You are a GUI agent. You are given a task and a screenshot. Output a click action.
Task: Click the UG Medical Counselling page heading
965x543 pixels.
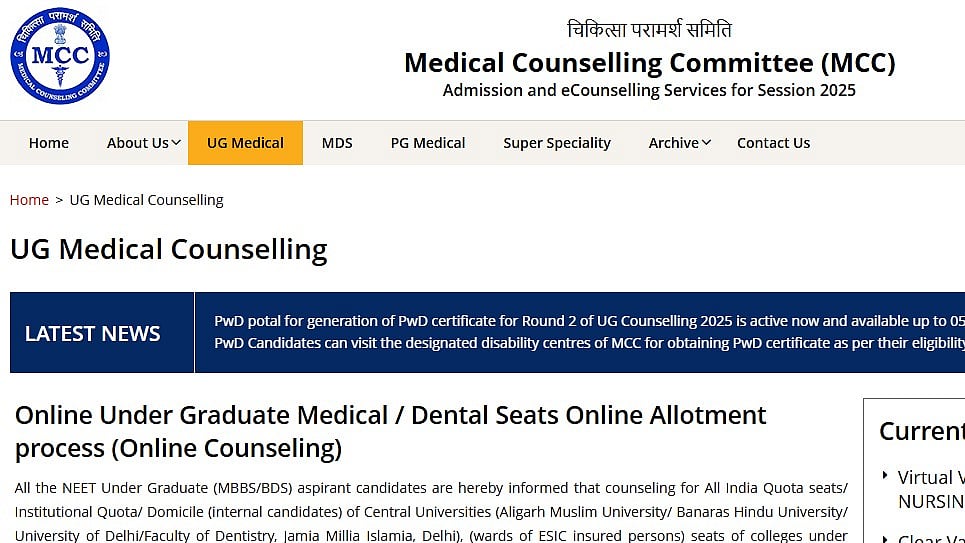tap(169, 249)
